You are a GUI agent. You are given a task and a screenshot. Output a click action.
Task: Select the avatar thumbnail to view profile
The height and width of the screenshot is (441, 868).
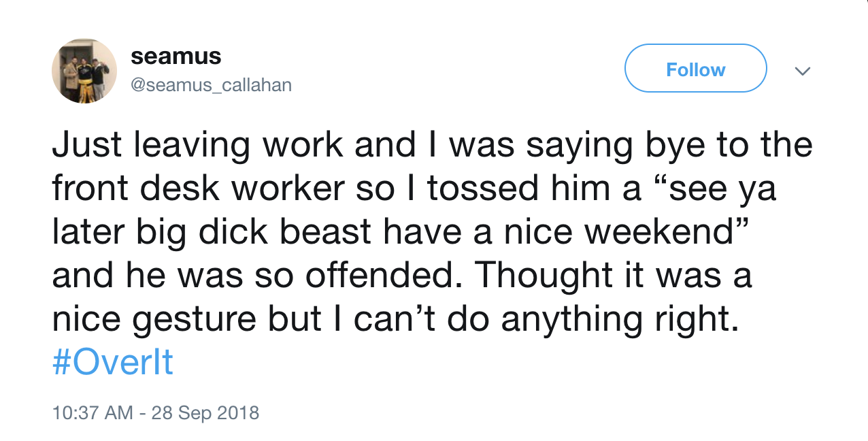pos(84,70)
